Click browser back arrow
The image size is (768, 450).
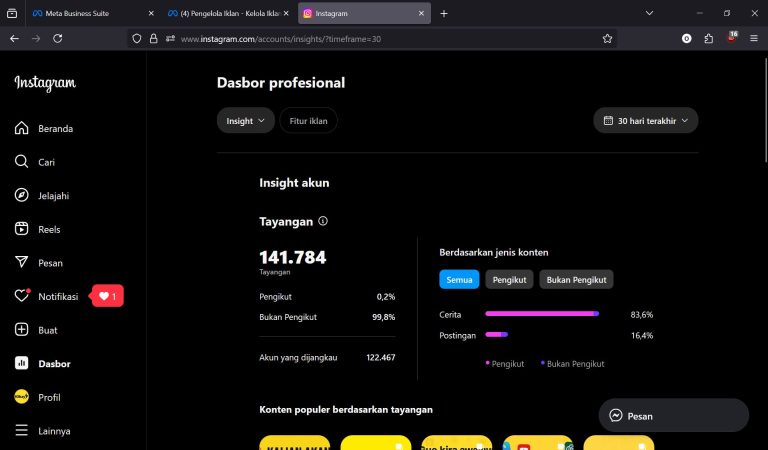pos(14,39)
